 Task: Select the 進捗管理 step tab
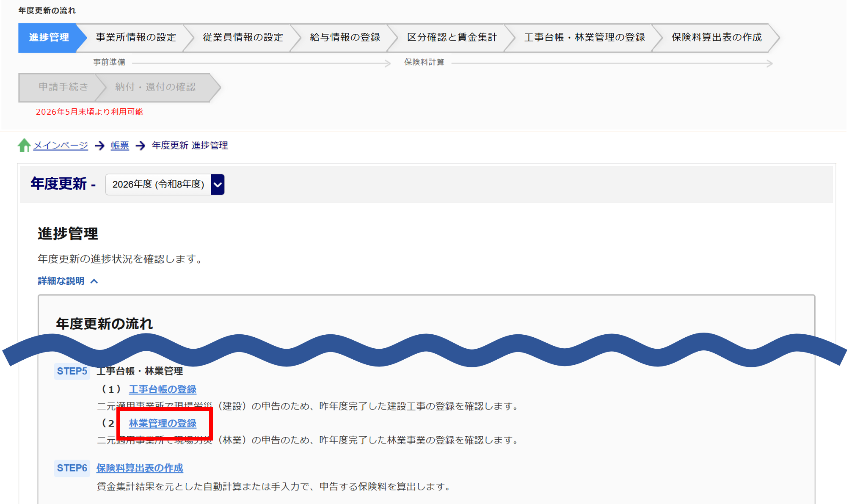coord(49,38)
